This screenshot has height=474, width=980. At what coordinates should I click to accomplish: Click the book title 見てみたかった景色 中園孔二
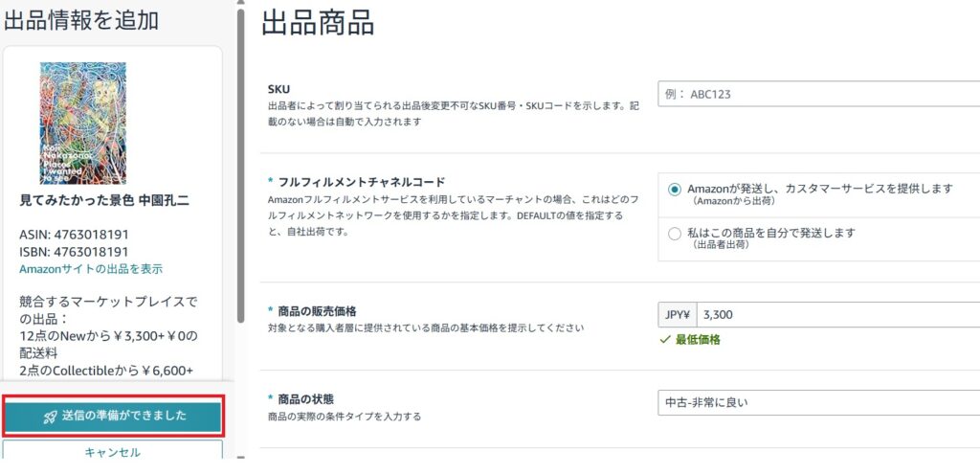click(x=104, y=201)
